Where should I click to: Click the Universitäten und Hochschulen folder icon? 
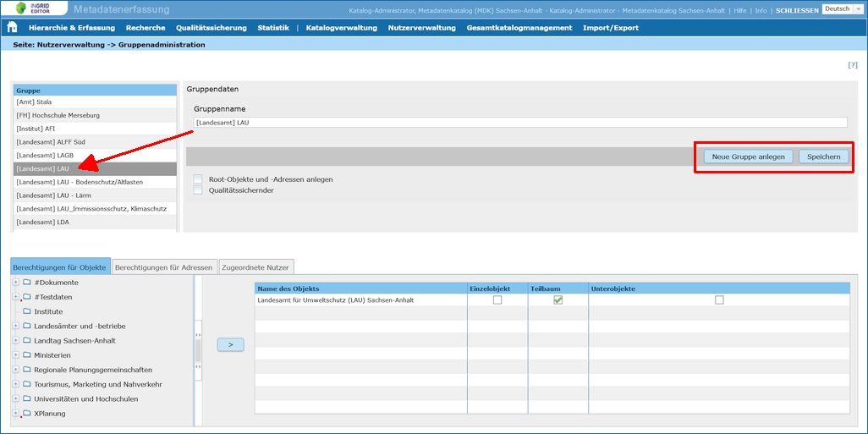tap(26, 398)
